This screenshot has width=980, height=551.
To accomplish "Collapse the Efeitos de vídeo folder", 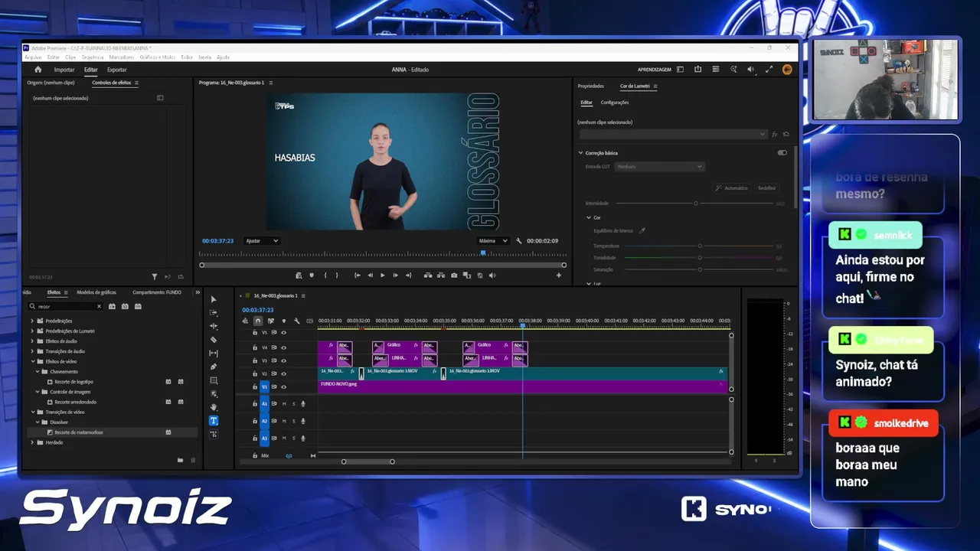I will tap(32, 361).
